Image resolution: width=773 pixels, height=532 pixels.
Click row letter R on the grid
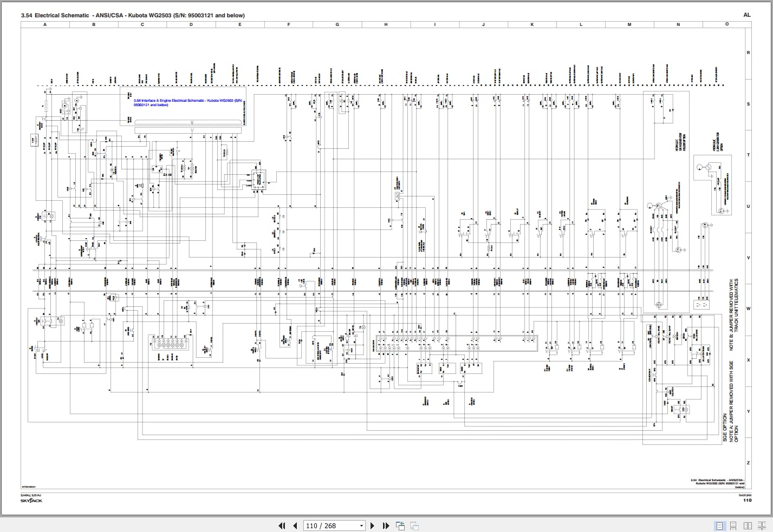(x=749, y=53)
